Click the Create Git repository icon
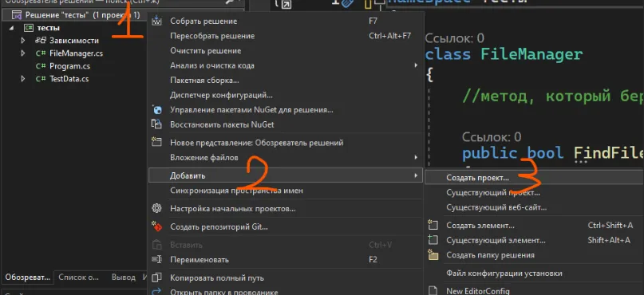 click(x=156, y=226)
